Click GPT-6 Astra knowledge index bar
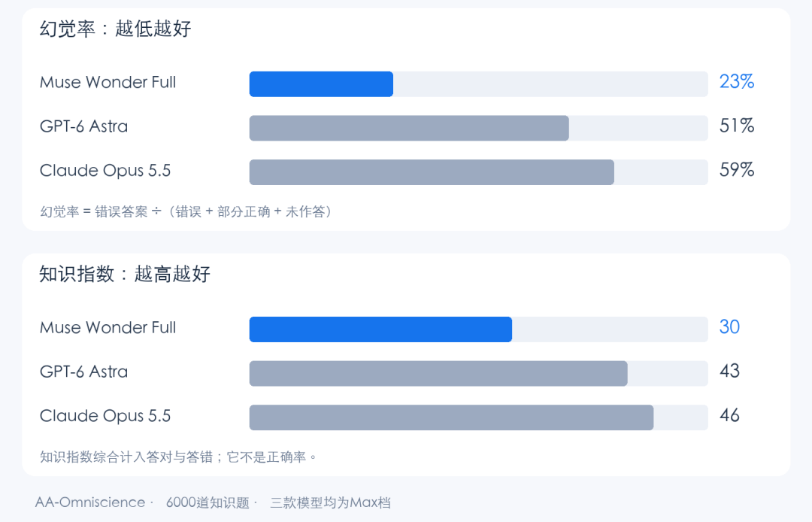This screenshot has width=812, height=522. click(478, 373)
